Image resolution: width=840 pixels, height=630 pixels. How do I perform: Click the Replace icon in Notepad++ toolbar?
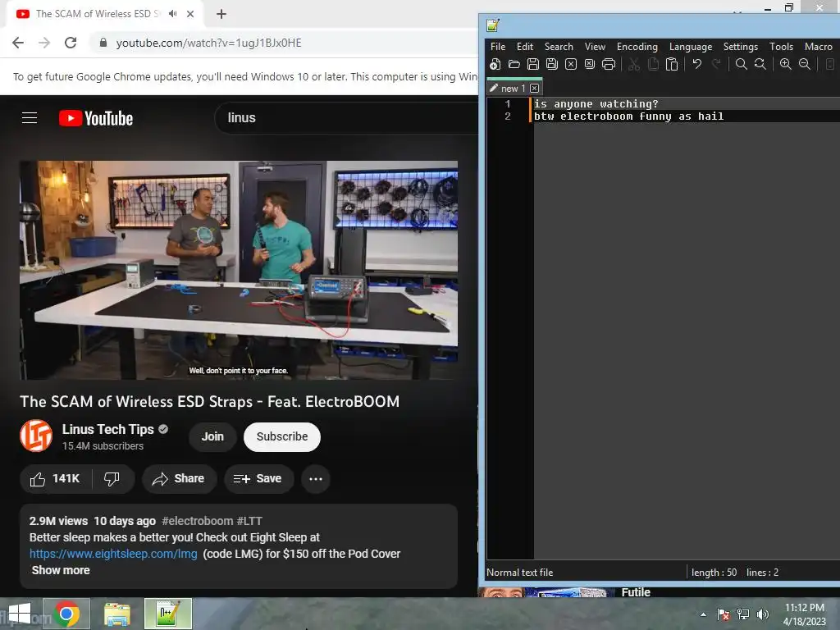[x=760, y=64]
